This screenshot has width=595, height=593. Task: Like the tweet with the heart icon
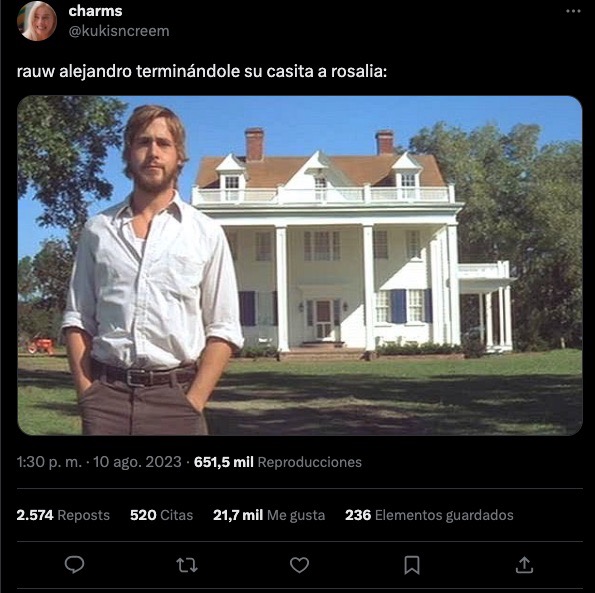tap(299, 565)
